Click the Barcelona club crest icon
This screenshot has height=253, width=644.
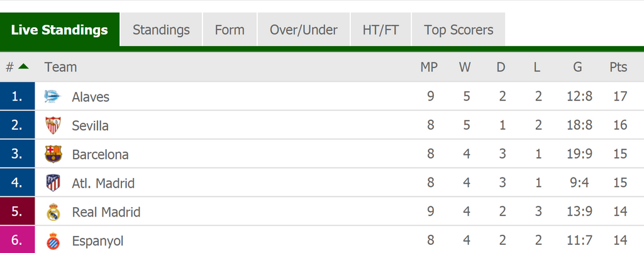pos(53,154)
